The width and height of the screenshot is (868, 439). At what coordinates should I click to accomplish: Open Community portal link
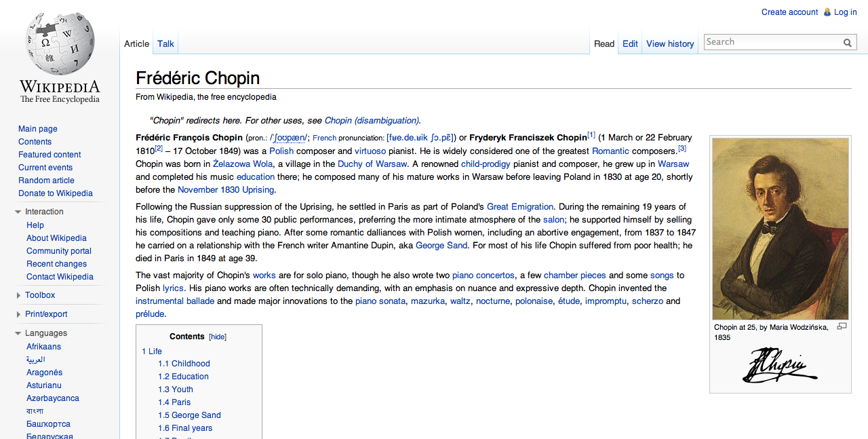pos(59,251)
